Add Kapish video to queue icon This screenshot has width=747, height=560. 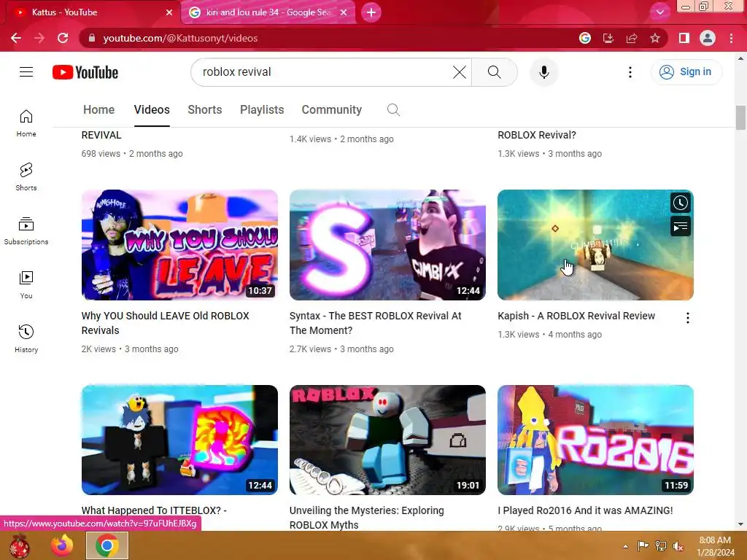coord(681,226)
